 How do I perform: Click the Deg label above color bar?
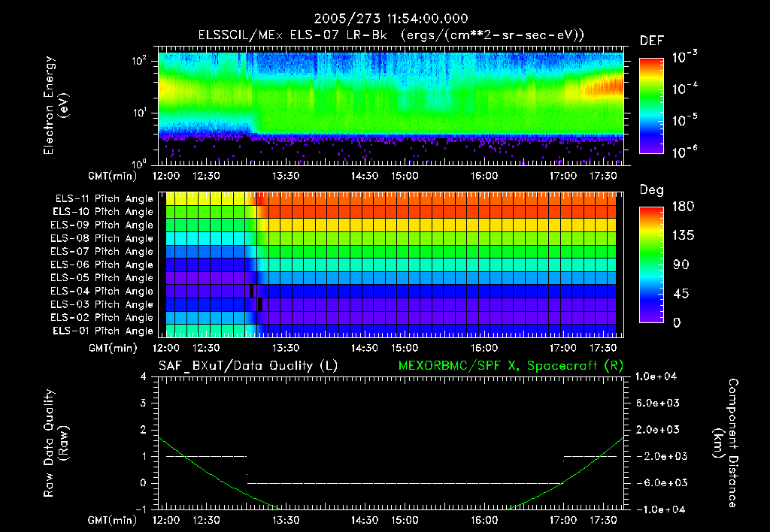tap(652, 190)
